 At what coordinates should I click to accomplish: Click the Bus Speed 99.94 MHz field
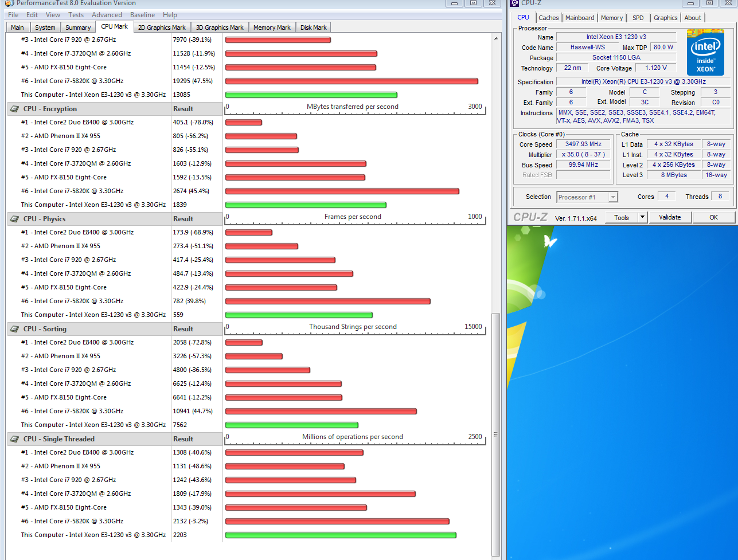click(584, 165)
